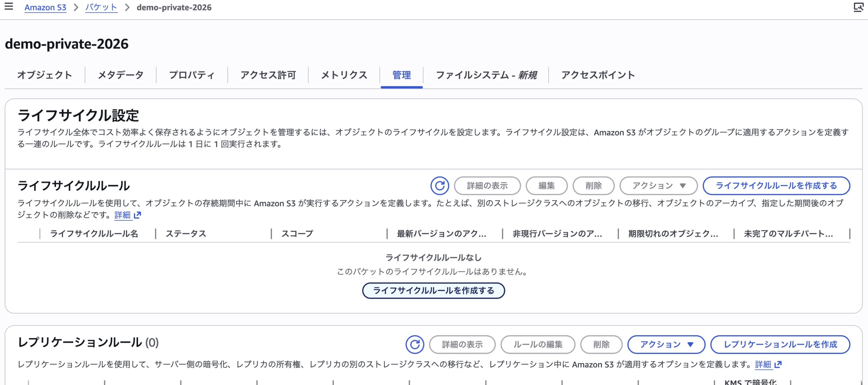Click the top-right ライフサイクルルールを作成する button
The image size is (868, 385).
(x=776, y=186)
